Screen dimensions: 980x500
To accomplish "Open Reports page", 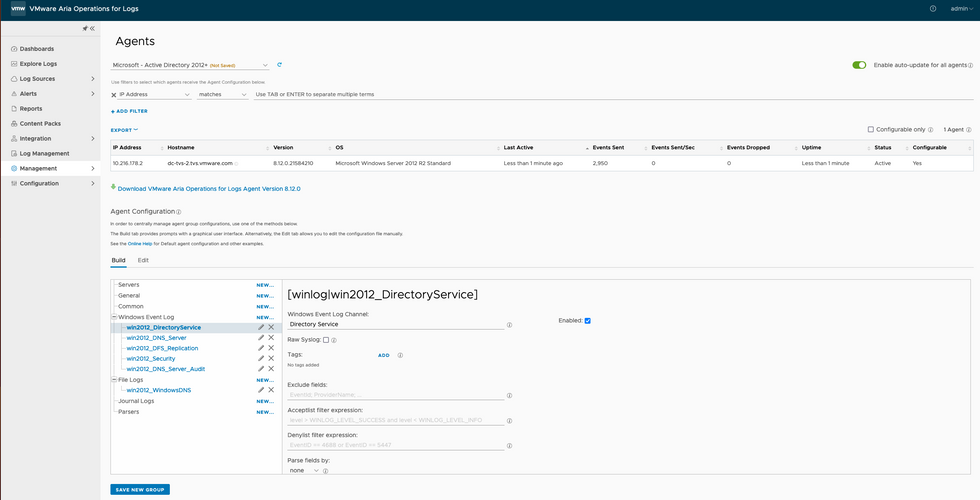I will pos(31,109).
